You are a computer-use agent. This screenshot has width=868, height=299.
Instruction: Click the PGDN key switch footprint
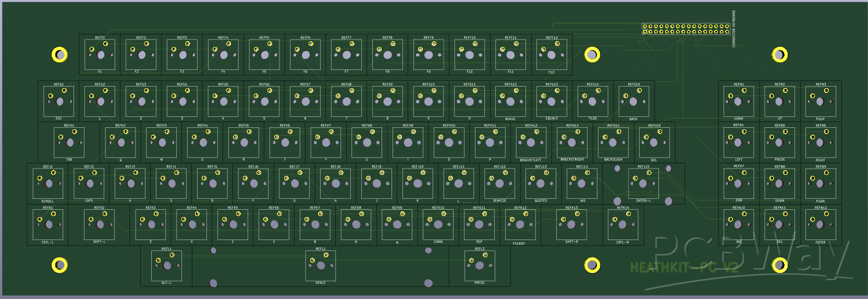pyautogui.click(x=821, y=183)
